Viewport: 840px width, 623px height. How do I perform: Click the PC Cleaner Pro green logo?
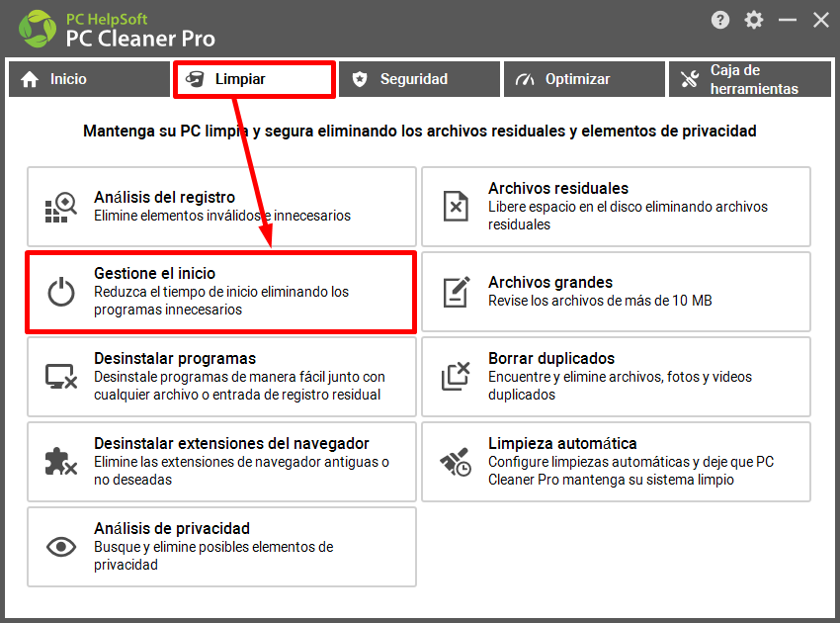[x=37, y=29]
